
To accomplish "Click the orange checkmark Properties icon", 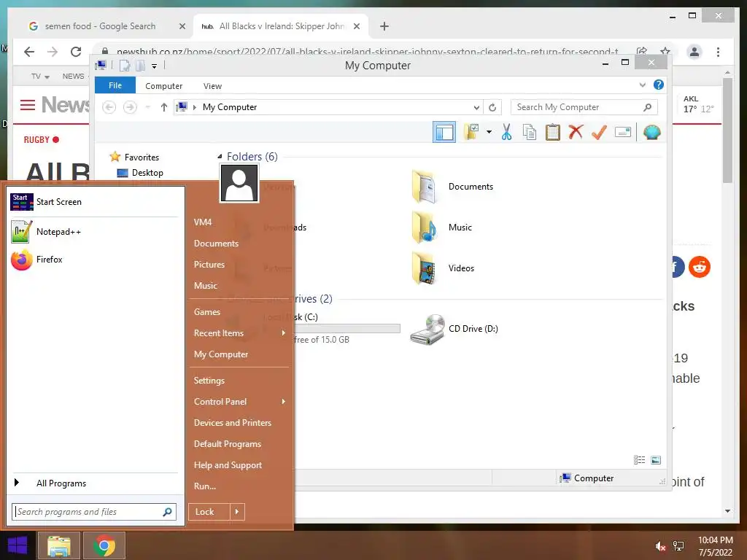I will pyautogui.click(x=599, y=132).
